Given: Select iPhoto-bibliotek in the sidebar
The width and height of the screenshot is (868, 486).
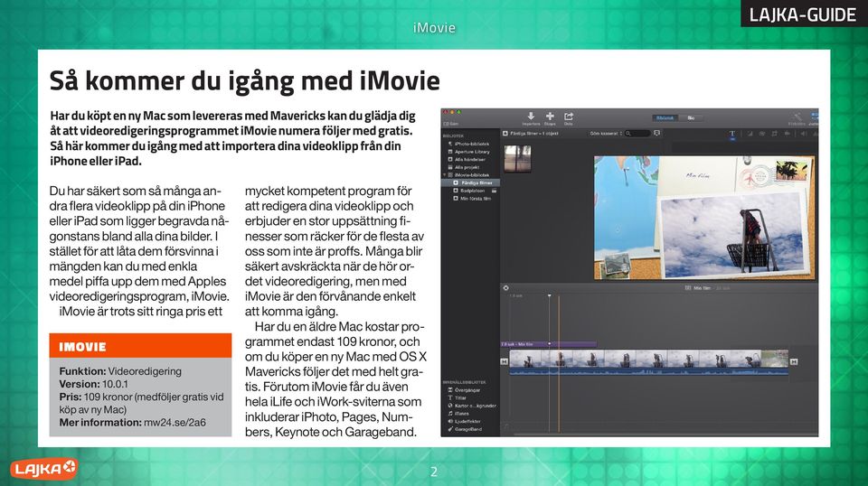Looking at the screenshot, I should pos(470,144).
